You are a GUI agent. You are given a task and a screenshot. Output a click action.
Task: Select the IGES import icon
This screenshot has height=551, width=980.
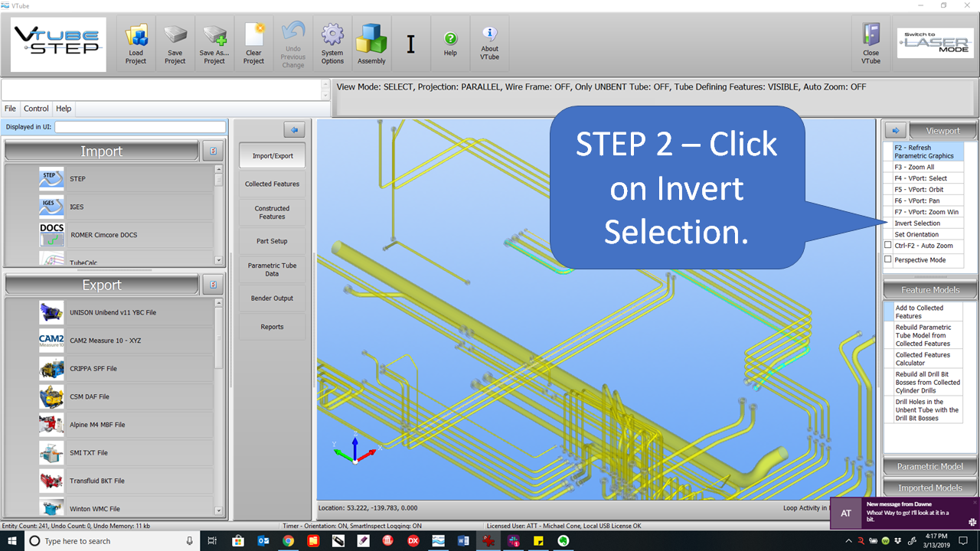coord(51,207)
